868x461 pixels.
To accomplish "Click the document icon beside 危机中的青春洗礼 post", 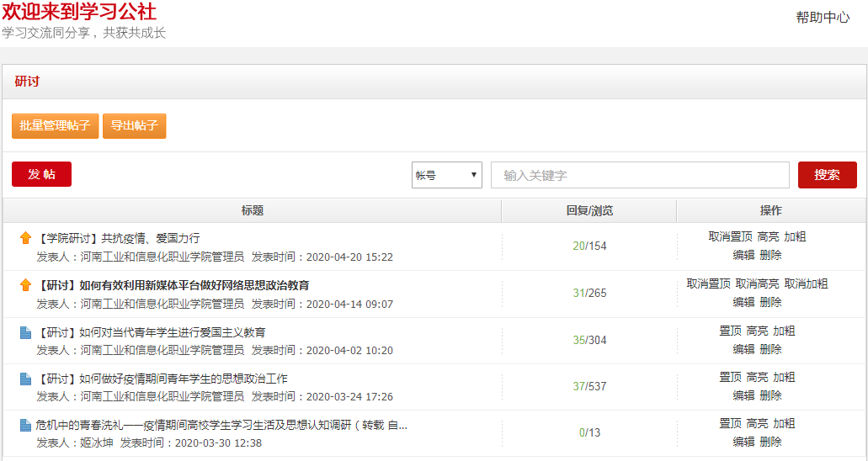I will click(x=25, y=426).
